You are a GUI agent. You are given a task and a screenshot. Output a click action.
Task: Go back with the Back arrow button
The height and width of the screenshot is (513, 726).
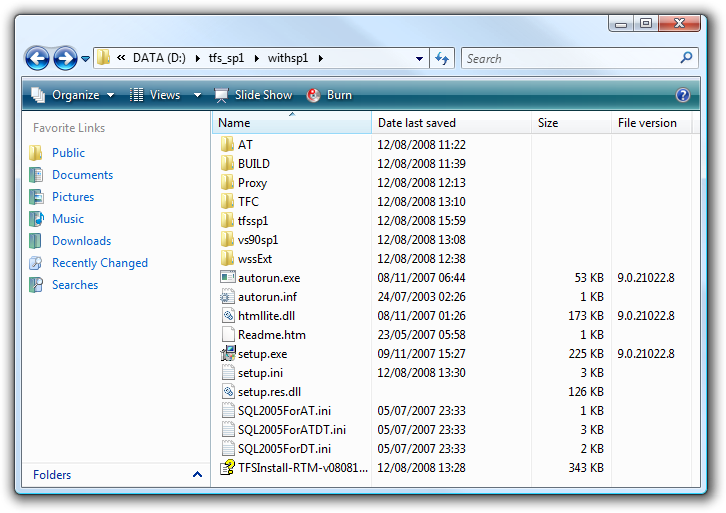click(37, 58)
